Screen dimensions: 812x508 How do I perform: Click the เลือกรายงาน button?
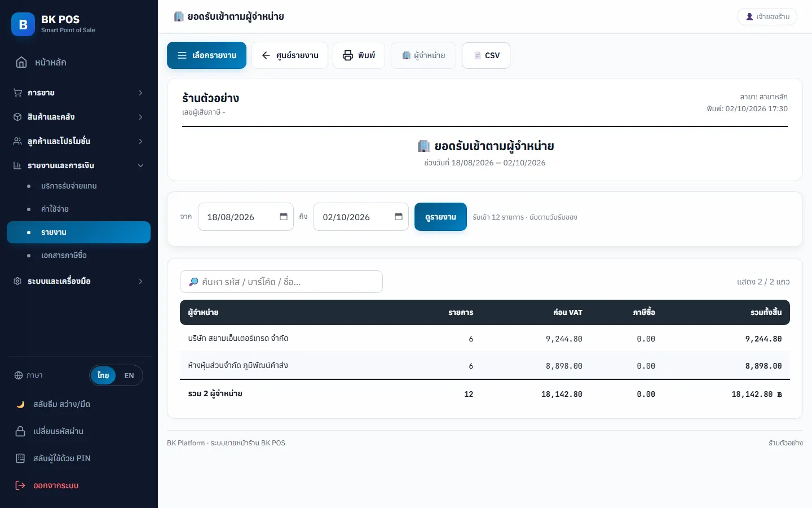click(x=206, y=55)
